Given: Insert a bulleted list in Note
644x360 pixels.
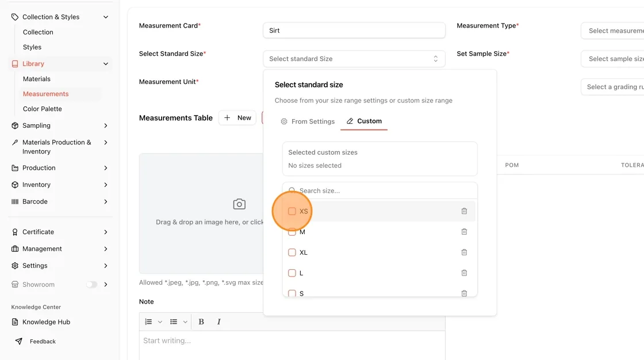Looking at the screenshot, I should tap(174, 322).
